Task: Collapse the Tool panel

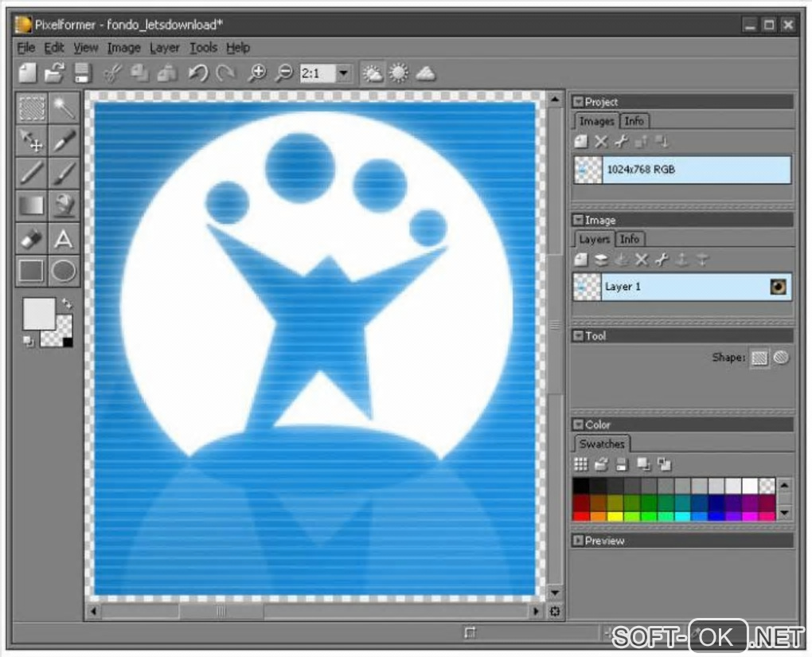Action: [x=578, y=336]
